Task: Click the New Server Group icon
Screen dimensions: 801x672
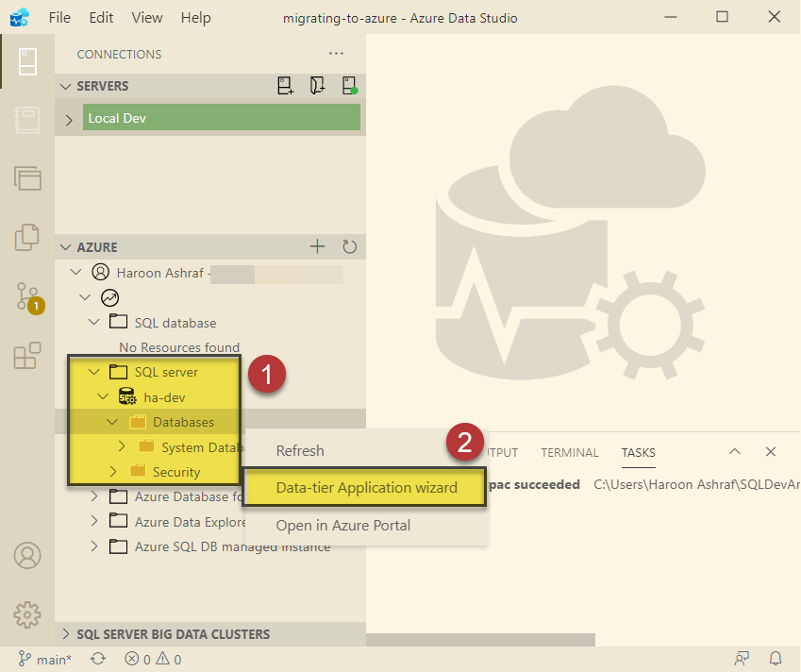Action: [x=317, y=86]
